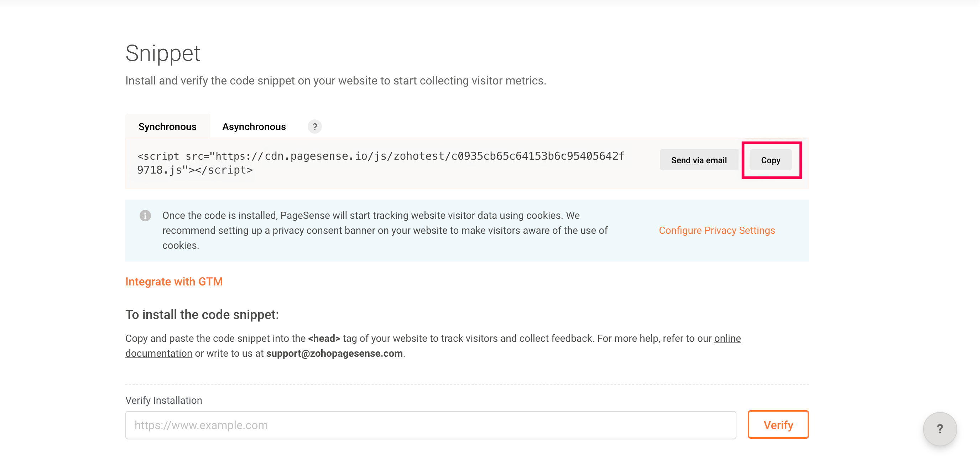Image resolution: width=980 pixels, height=469 pixels.
Task: Click the support@zohopagesense.com email text
Action: pyautogui.click(x=334, y=354)
